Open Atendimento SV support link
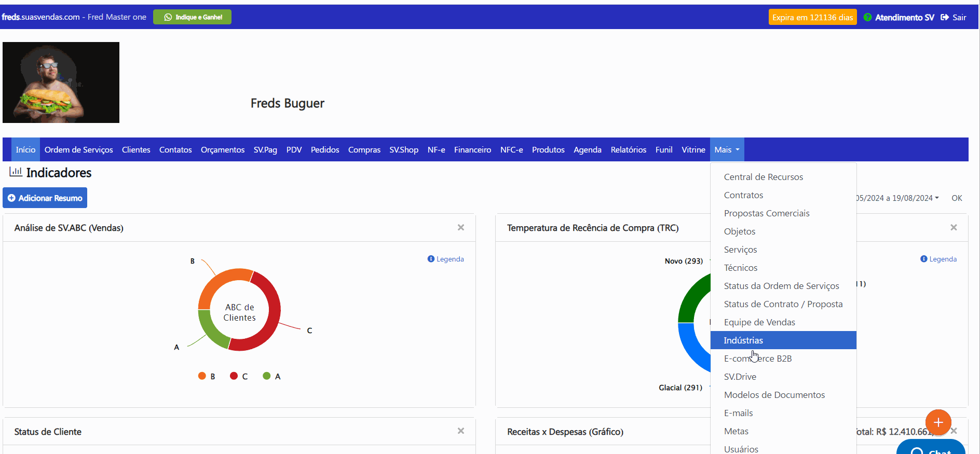 [899, 17]
